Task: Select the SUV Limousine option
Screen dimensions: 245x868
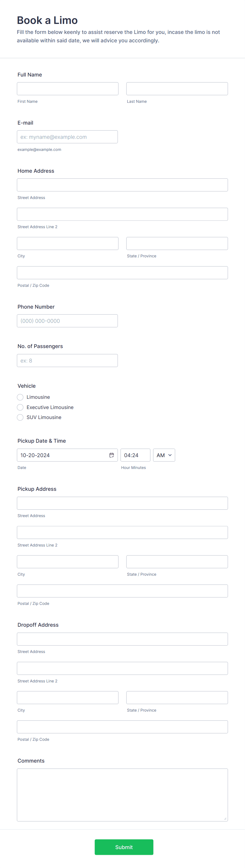Action: (x=20, y=417)
